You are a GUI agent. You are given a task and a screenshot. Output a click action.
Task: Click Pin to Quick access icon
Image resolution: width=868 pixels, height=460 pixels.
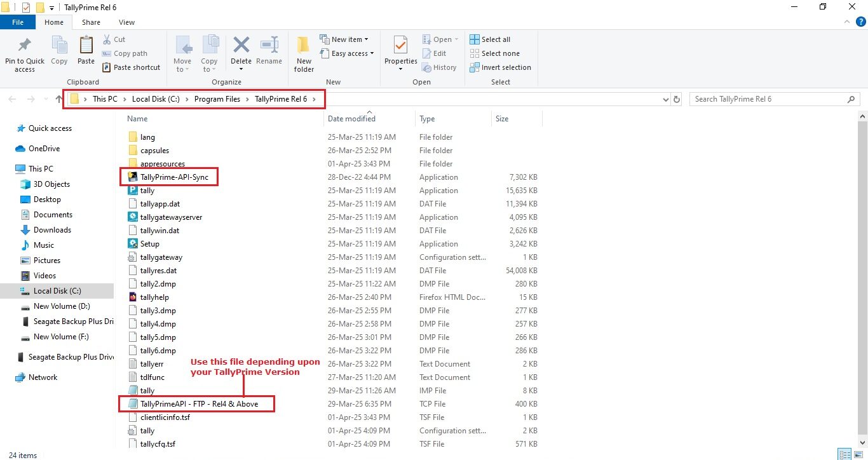[x=25, y=45]
